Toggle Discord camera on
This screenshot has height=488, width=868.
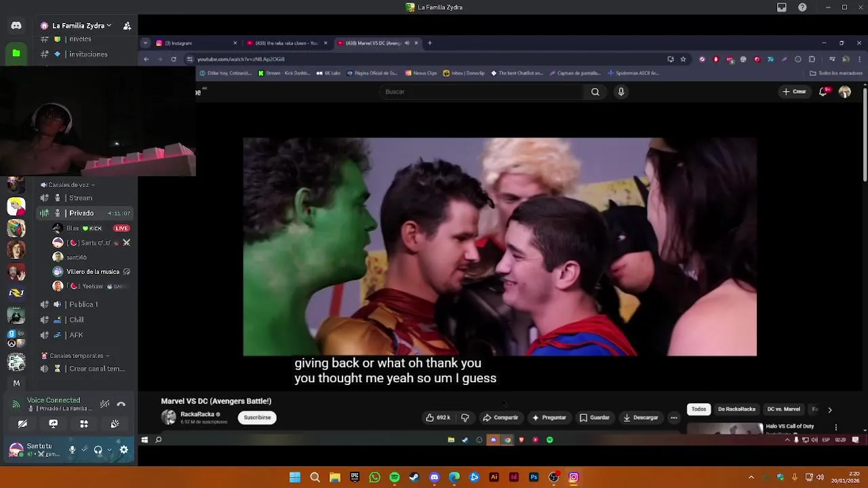(22, 424)
